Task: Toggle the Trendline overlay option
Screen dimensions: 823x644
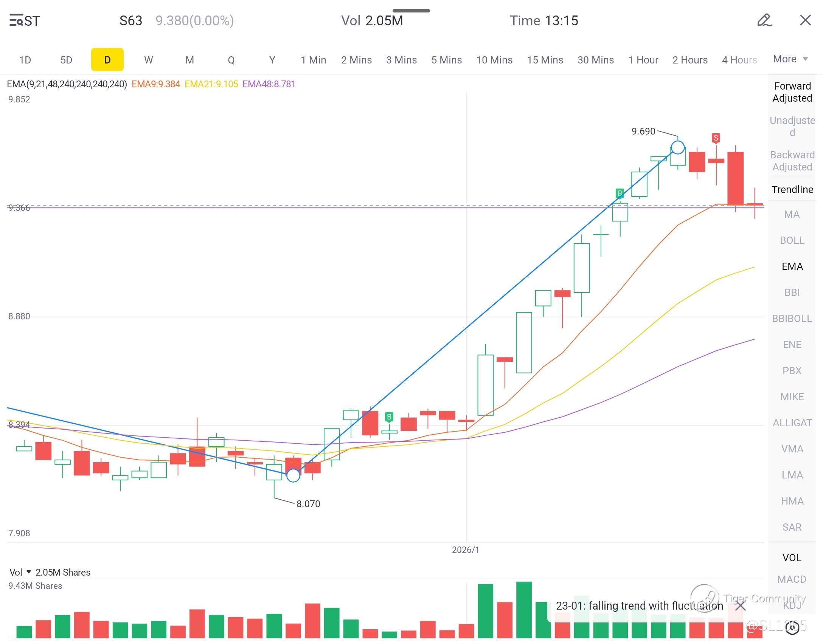Action: tap(792, 189)
